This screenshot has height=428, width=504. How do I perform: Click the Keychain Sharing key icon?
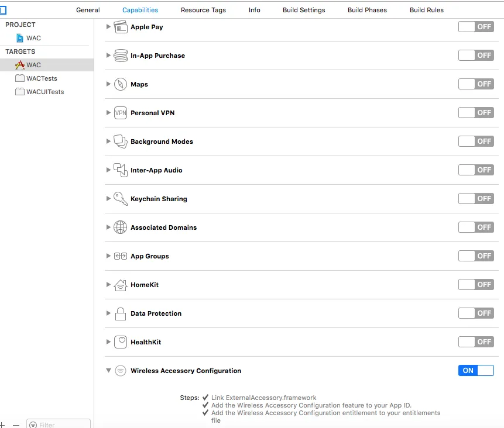tap(121, 199)
